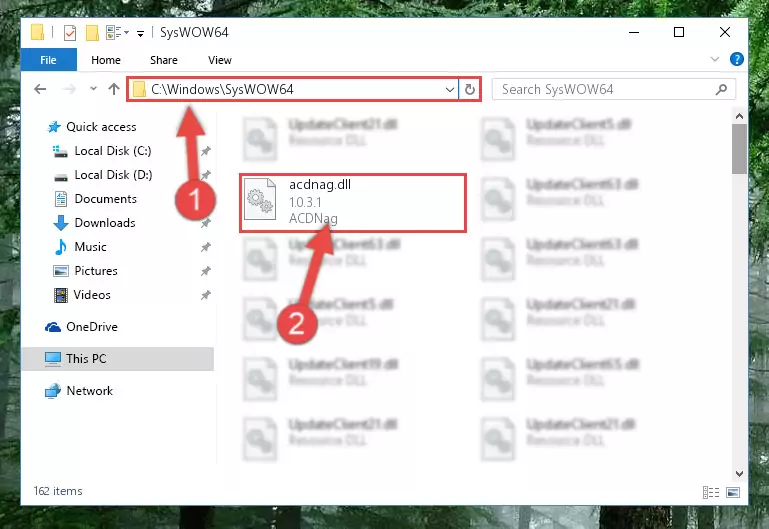769x529 pixels.
Task: Click the Forward navigation arrow
Action: tap(69, 89)
